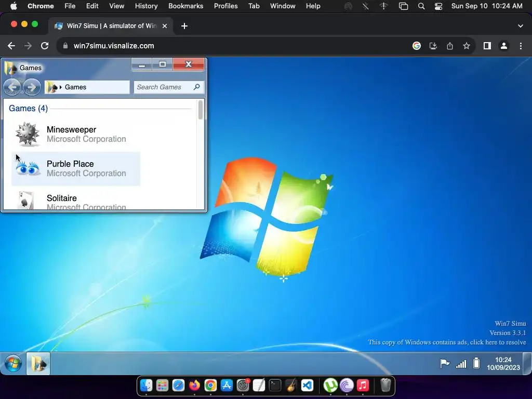
Task: Open the History menu
Action: pyautogui.click(x=146, y=6)
